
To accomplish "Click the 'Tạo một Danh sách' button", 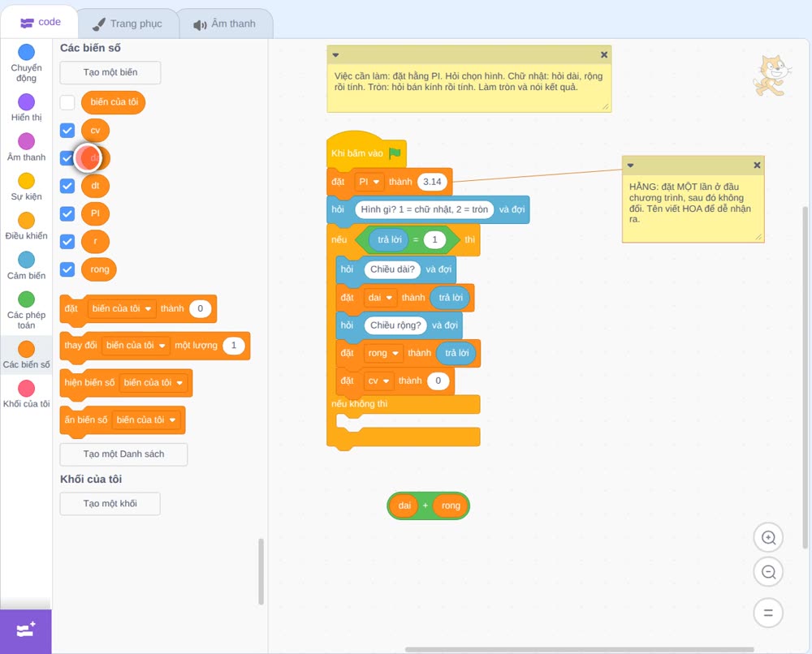I will pos(123,454).
